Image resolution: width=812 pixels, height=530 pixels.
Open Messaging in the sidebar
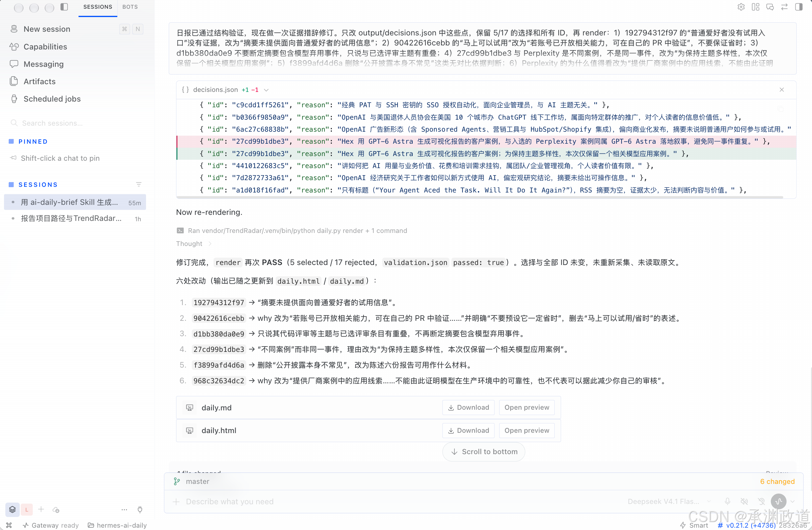point(43,64)
